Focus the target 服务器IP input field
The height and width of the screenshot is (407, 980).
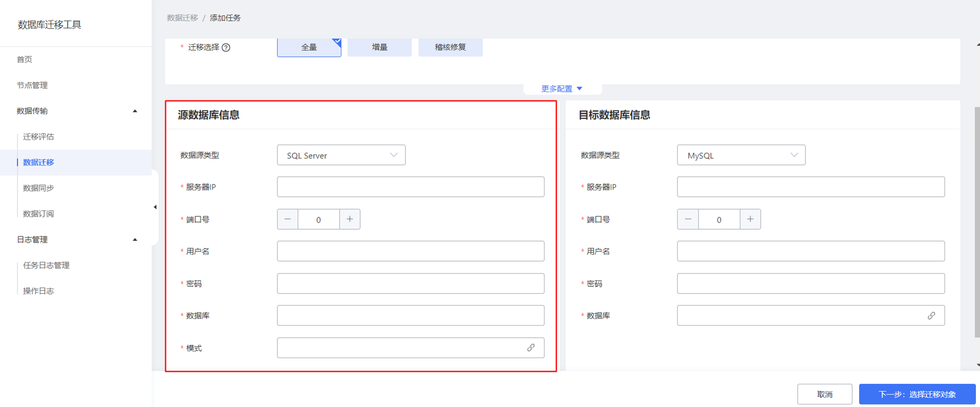811,187
